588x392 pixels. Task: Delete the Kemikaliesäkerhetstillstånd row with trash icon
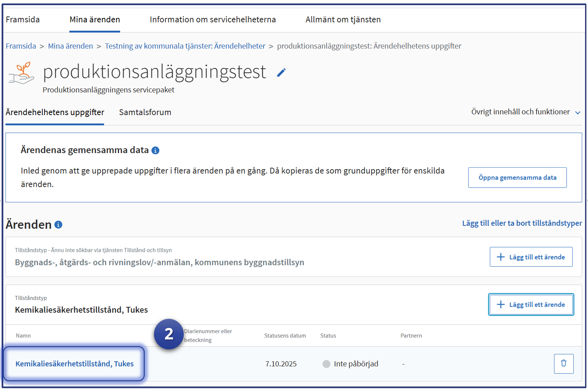(563, 364)
